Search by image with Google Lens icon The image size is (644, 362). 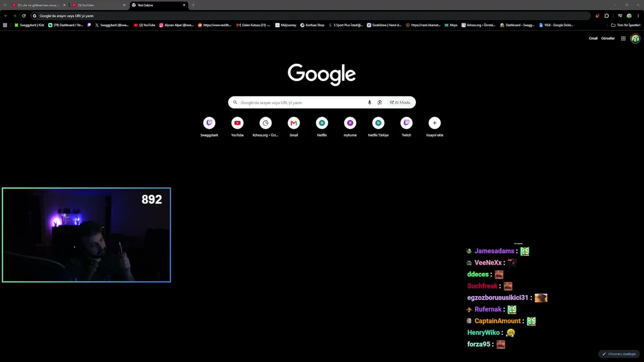(x=379, y=103)
